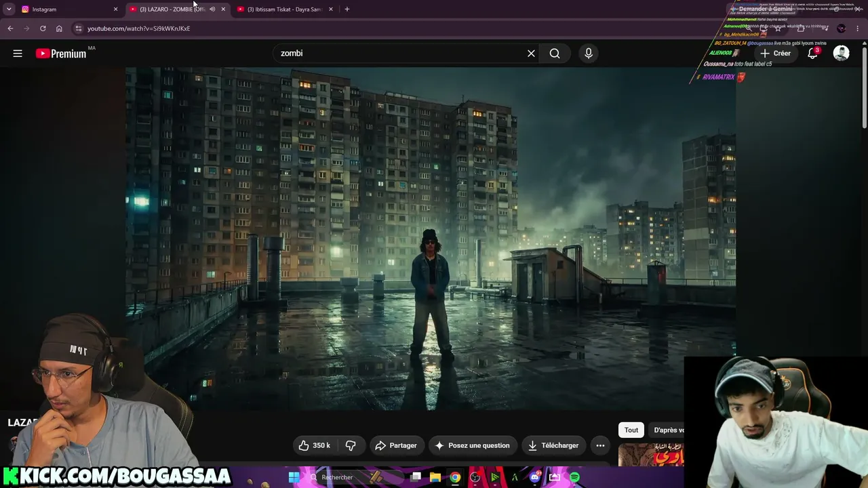Click 'Posez une question' button
The image size is (868, 488).
point(473,445)
